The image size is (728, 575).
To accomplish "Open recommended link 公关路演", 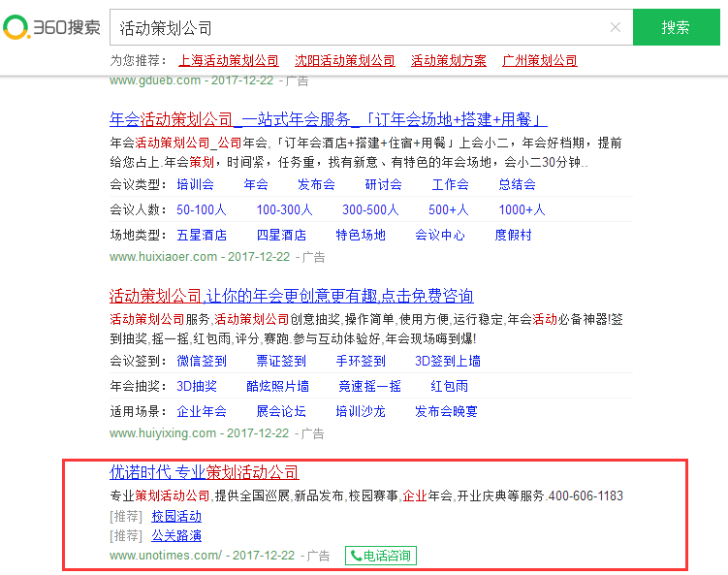I will (x=176, y=536).
